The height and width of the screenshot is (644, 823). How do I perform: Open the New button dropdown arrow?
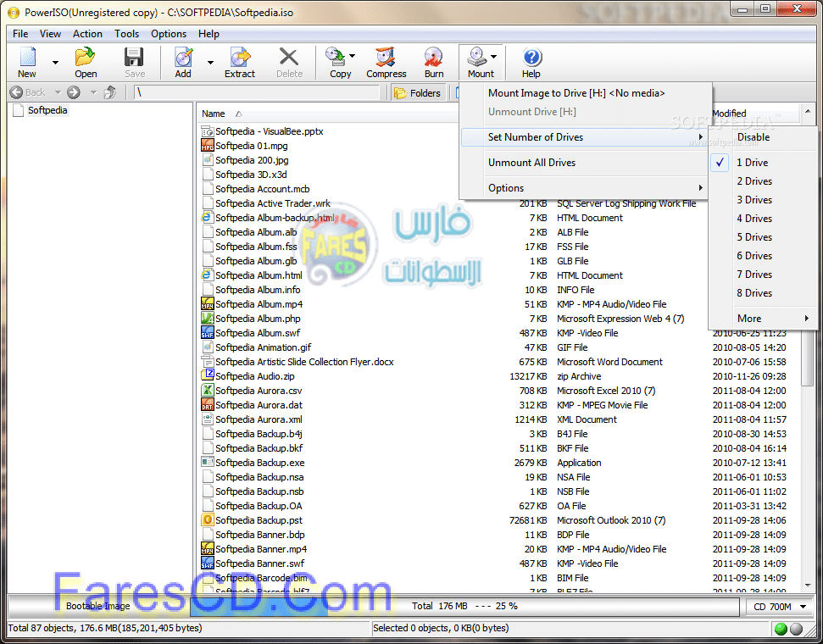55,63
